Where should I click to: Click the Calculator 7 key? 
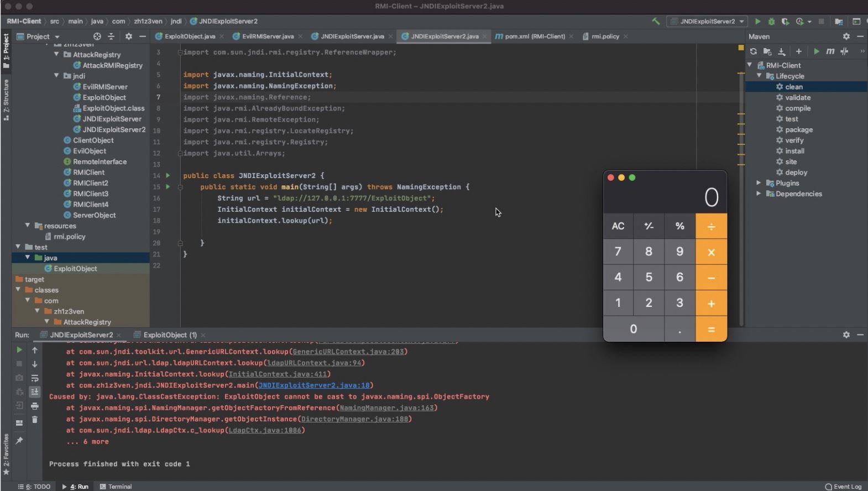(618, 252)
